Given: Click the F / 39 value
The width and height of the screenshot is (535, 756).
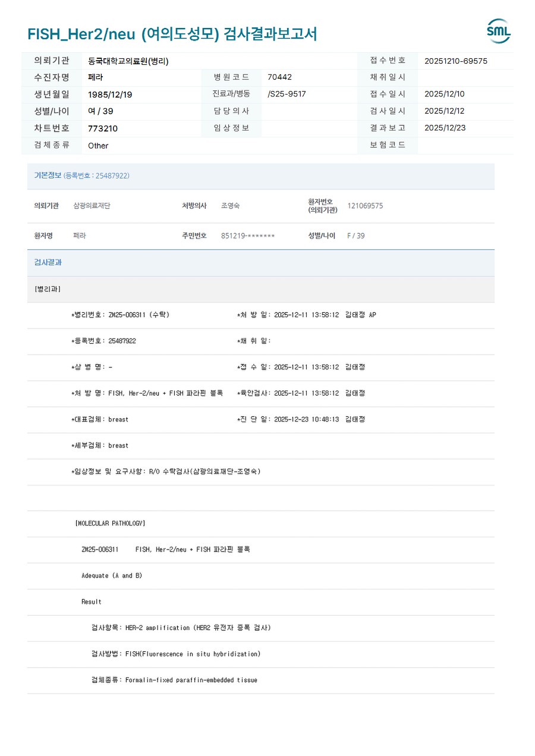Looking at the screenshot, I should click(356, 236).
